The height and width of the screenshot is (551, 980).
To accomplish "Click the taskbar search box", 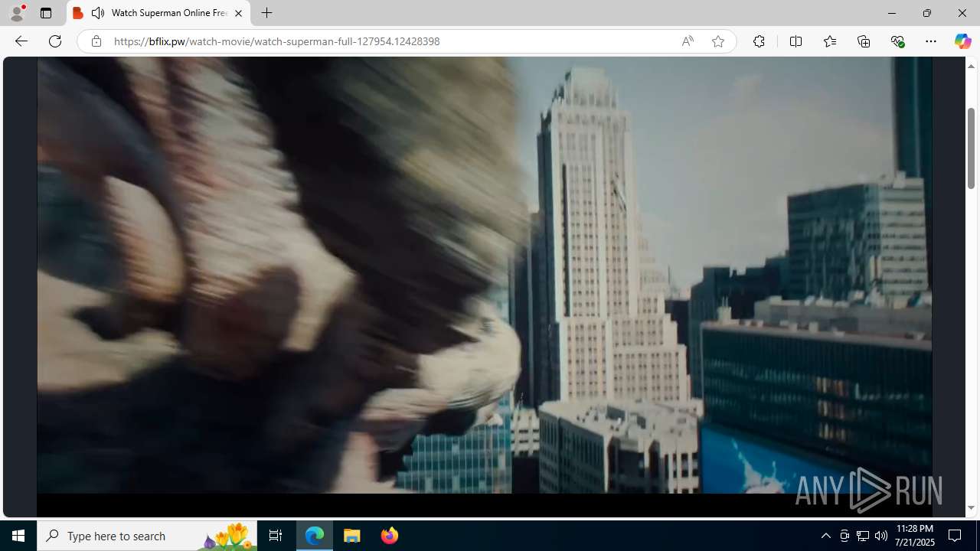I will (x=147, y=536).
